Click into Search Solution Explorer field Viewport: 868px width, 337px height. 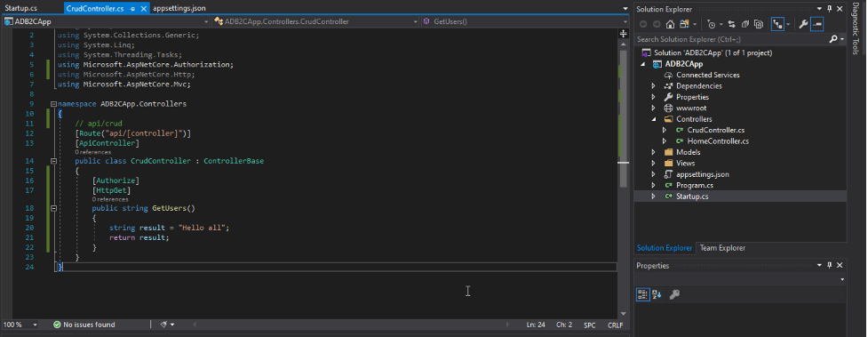tap(730, 39)
